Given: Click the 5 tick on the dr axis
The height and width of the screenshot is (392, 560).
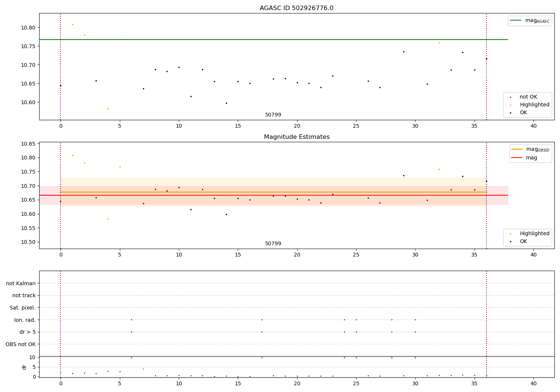Looking at the screenshot, I should (34, 367).
